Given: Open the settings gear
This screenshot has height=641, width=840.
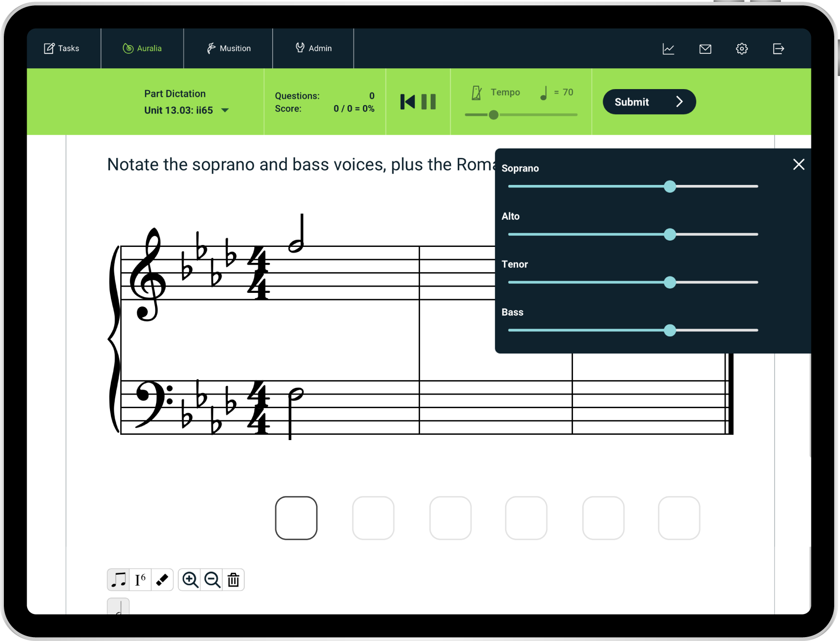Looking at the screenshot, I should (x=742, y=49).
